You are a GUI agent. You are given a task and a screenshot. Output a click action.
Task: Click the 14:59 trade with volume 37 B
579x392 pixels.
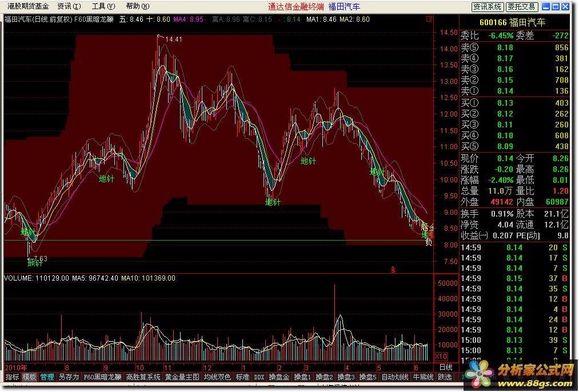pyautogui.click(x=514, y=278)
